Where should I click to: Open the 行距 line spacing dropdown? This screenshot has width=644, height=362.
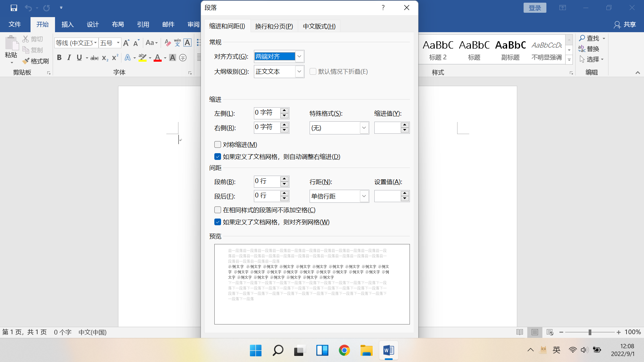point(364,196)
